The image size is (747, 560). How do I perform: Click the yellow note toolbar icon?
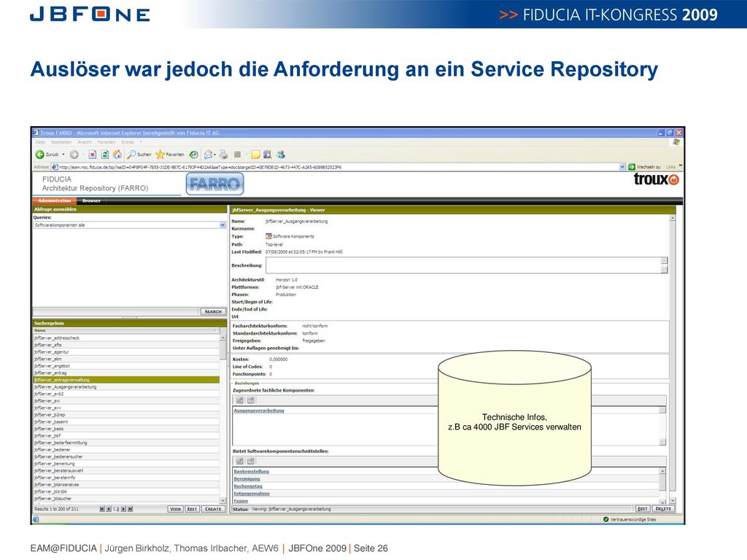coord(255,155)
